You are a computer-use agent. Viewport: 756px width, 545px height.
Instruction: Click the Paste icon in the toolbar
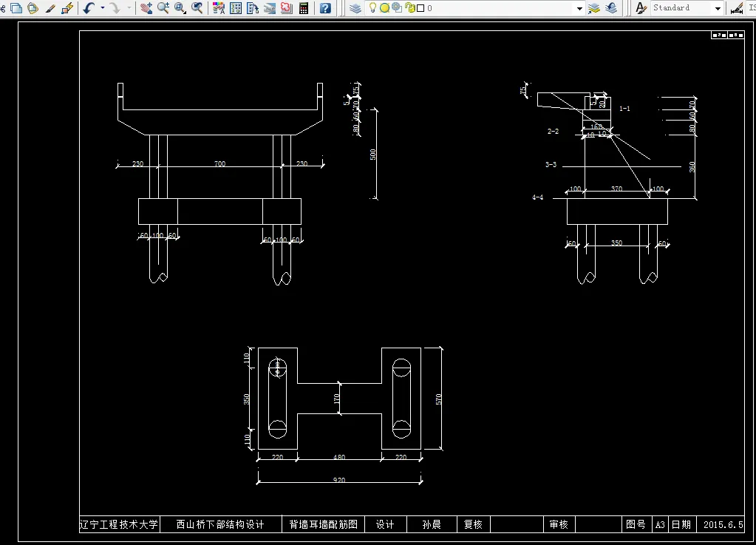33,7
